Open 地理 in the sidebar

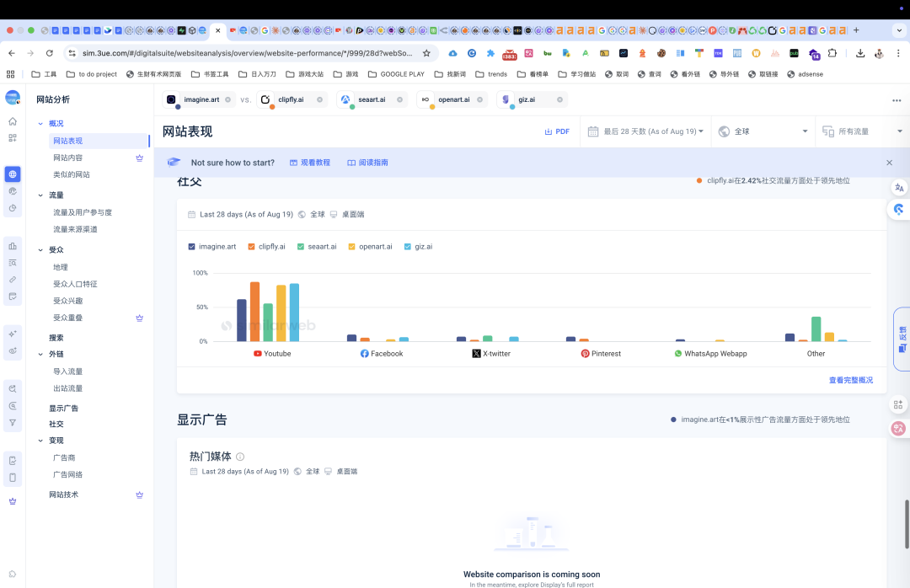coord(61,267)
